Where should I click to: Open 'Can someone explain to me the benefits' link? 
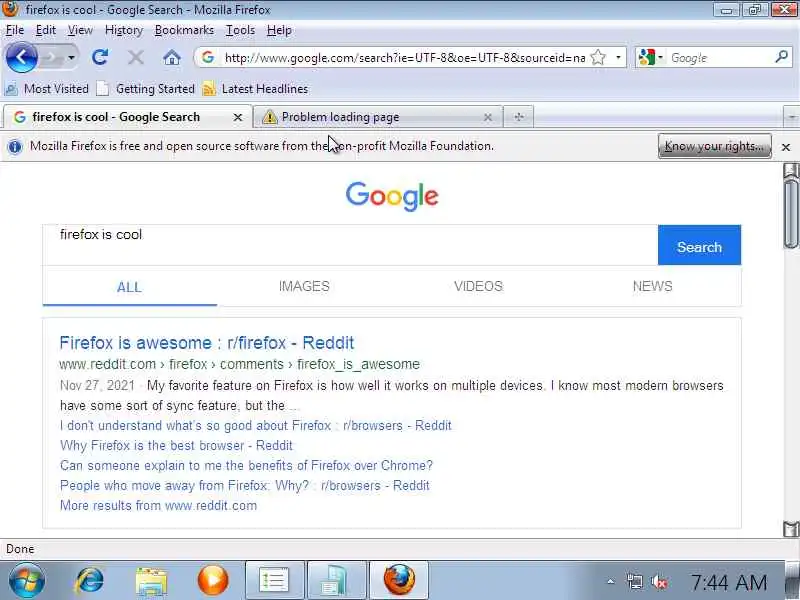tap(246, 465)
